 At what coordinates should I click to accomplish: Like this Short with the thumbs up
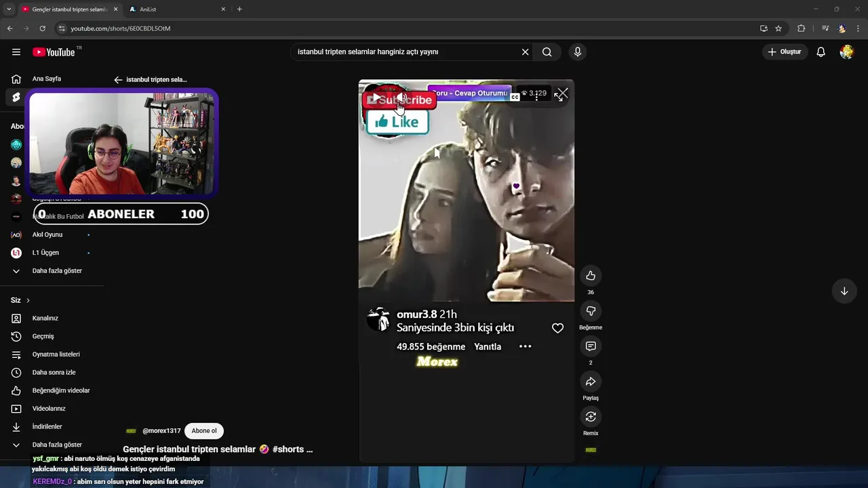591,276
